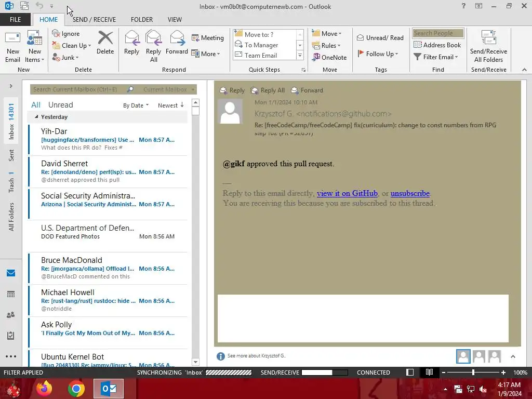Open the Follow Up flag menu
The width and height of the screenshot is (532, 399).
click(x=378, y=54)
